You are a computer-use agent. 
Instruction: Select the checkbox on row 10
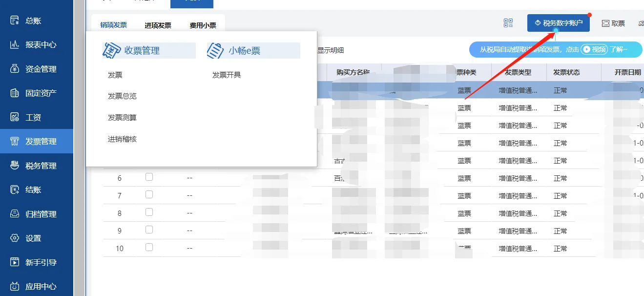click(149, 247)
